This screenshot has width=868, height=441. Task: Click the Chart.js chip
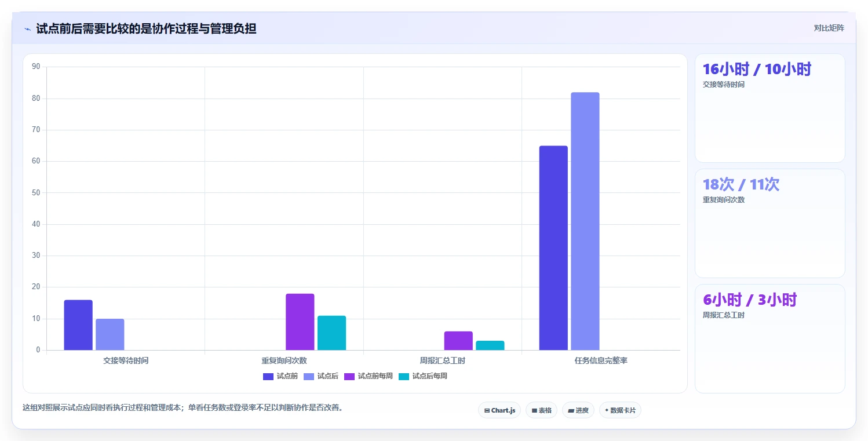[x=499, y=410]
